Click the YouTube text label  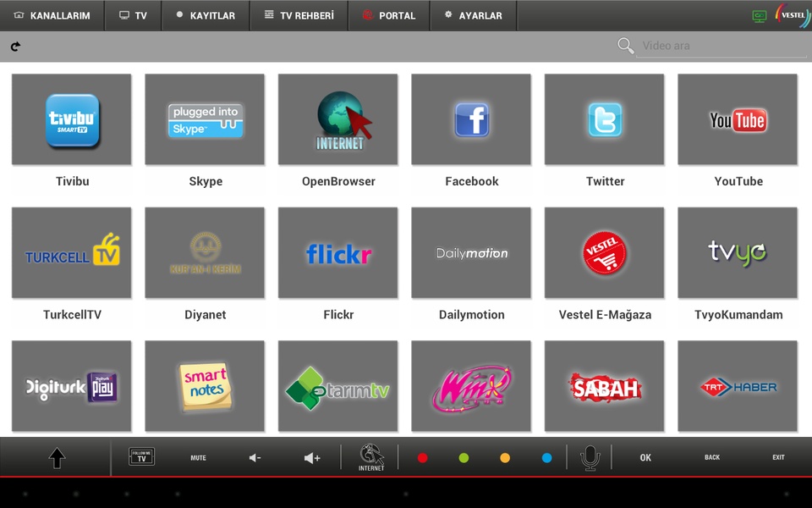click(738, 181)
